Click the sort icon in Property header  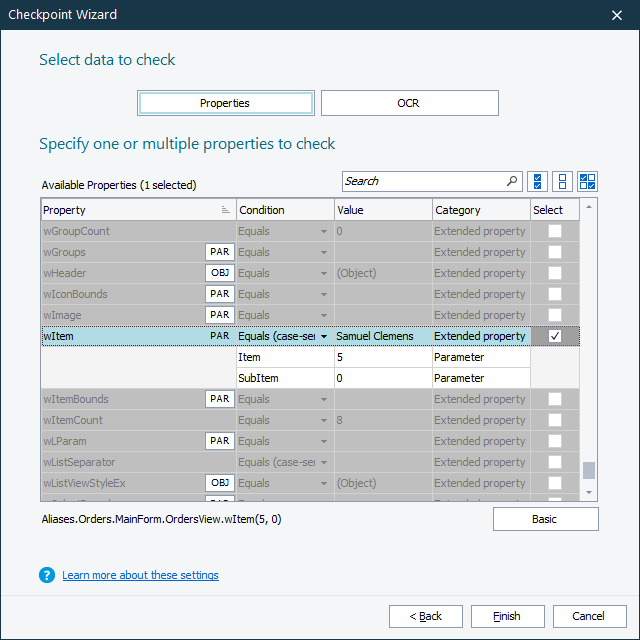[225, 210]
